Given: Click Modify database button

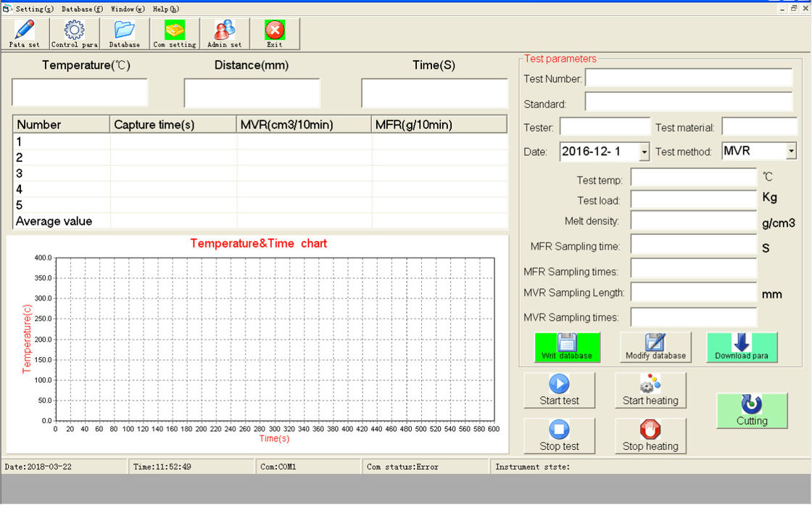Looking at the screenshot, I should 655,347.
